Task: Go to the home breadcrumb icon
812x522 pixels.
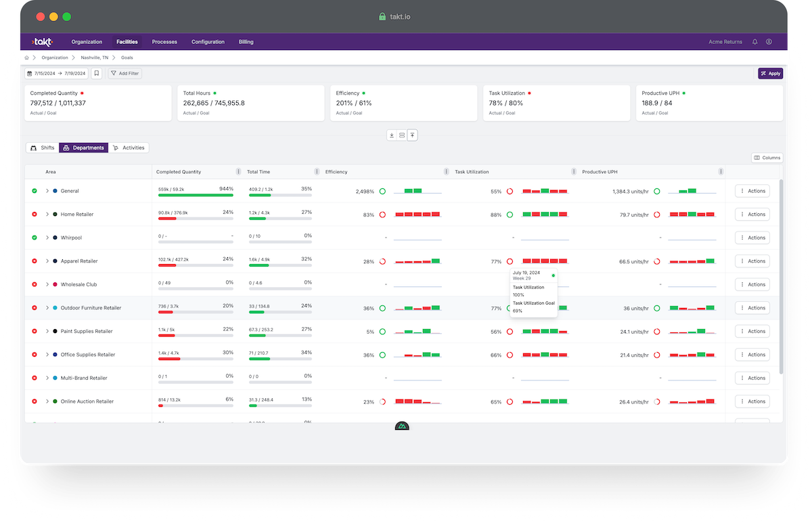Action: (x=27, y=58)
